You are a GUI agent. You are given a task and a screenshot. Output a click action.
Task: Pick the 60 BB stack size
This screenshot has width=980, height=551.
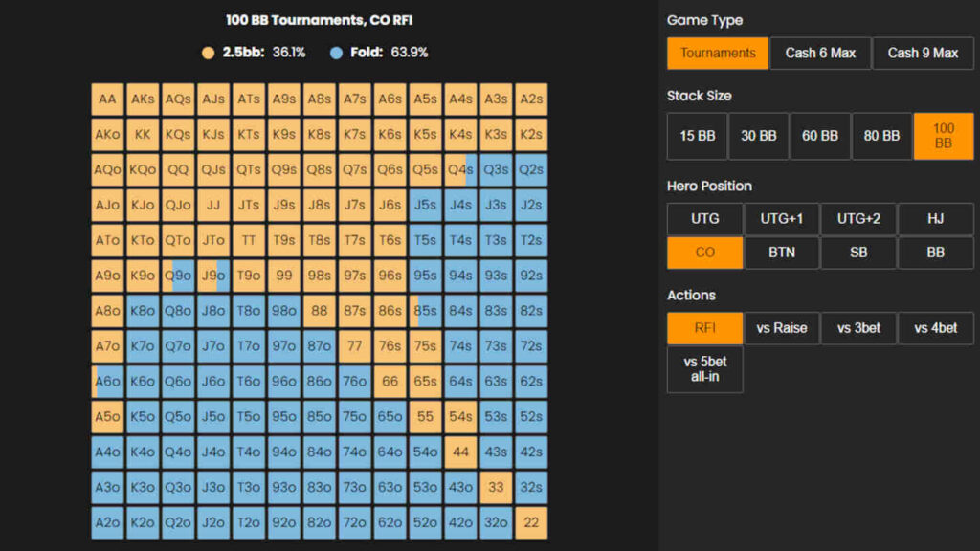click(x=820, y=136)
